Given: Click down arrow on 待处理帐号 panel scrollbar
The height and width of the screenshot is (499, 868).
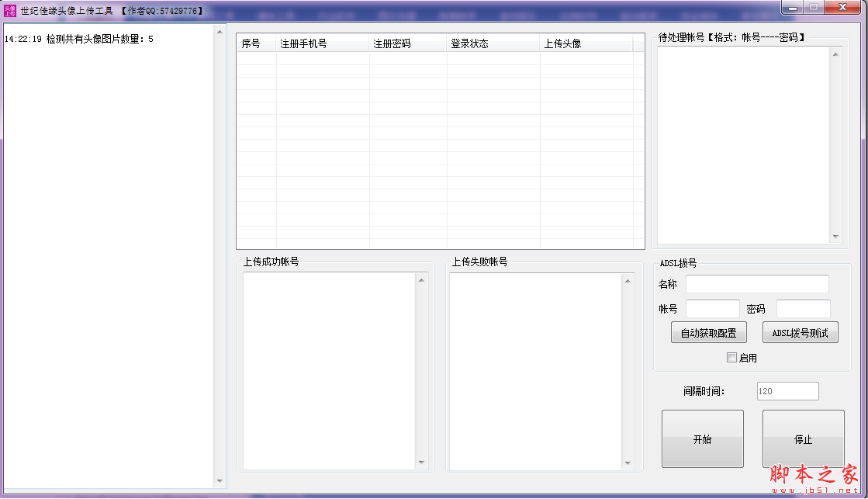Looking at the screenshot, I should 836,236.
